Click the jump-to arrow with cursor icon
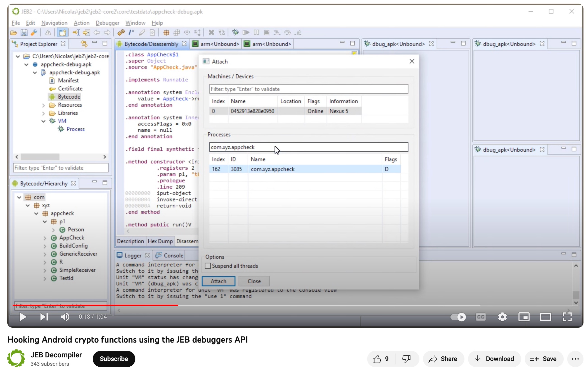 click(76, 33)
